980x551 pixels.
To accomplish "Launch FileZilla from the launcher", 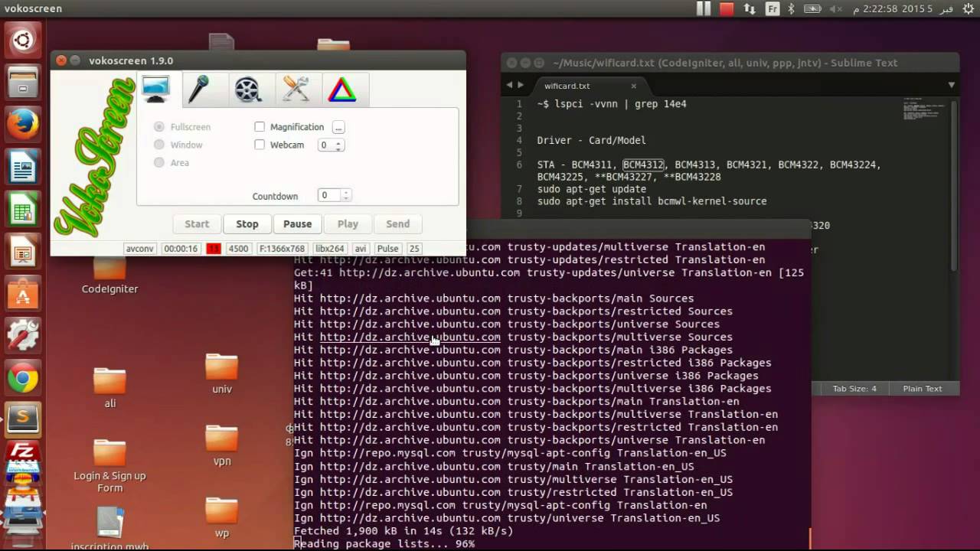I will pos(23,451).
